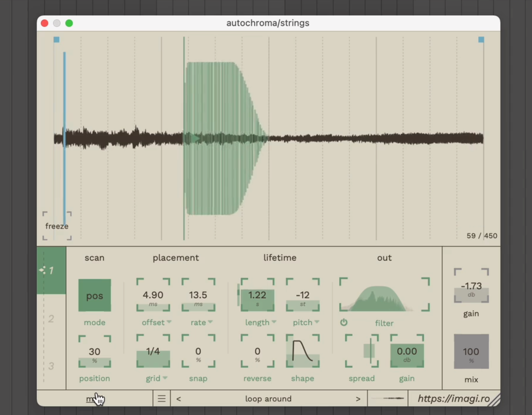Click the right blue loop marker handle
Viewport: 532px width, 415px height.
(x=481, y=39)
